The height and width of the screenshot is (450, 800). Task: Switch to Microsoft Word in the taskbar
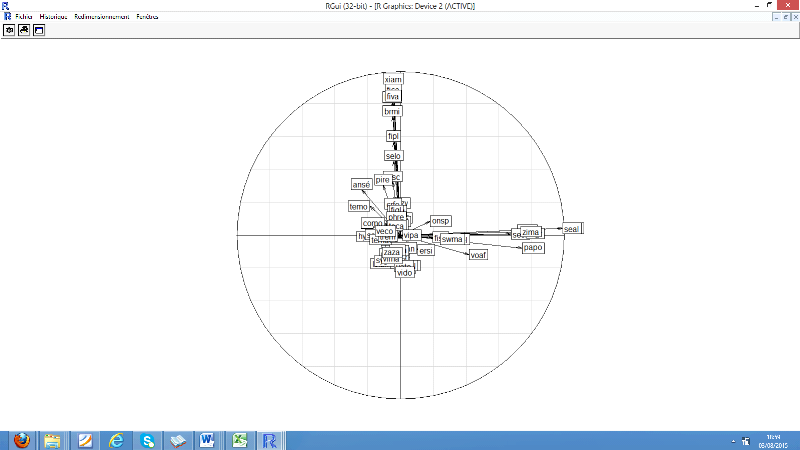click(208, 440)
